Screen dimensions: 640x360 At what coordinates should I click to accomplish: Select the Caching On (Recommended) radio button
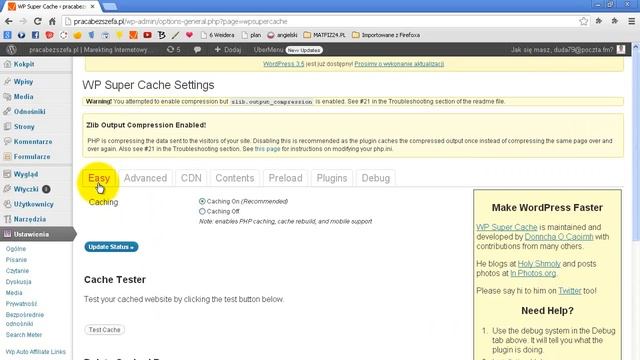coord(202,201)
